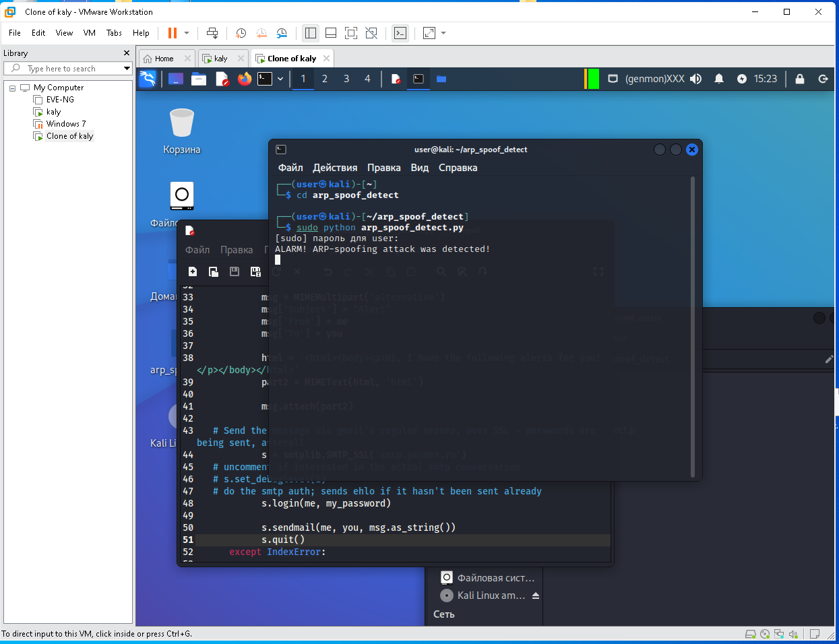839x644 pixels.
Task: Open the terminal Справка menu
Action: tap(458, 168)
